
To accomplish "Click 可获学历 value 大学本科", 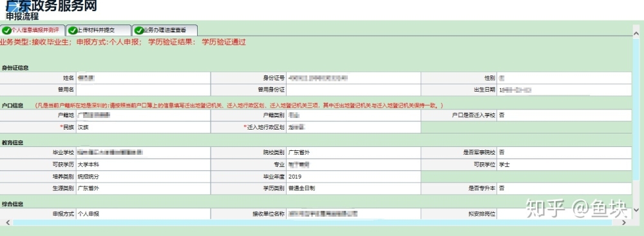I will point(88,164).
